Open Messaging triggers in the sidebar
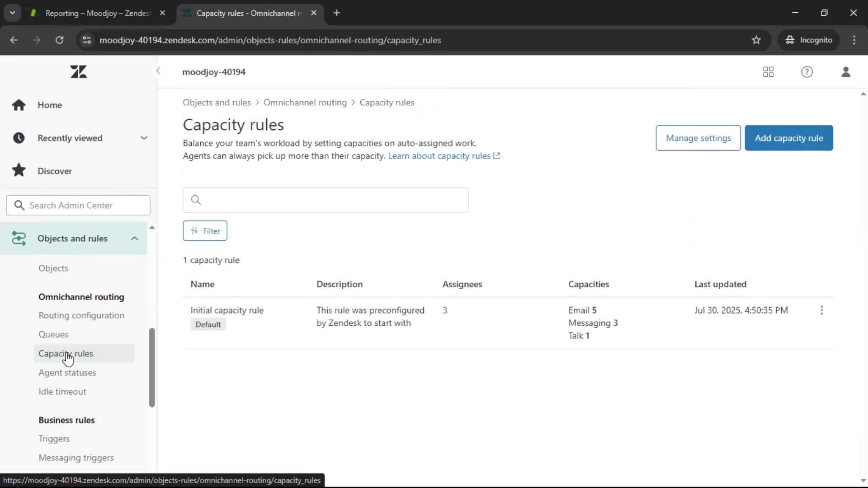This screenshot has width=868, height=488. pos(76,458)
